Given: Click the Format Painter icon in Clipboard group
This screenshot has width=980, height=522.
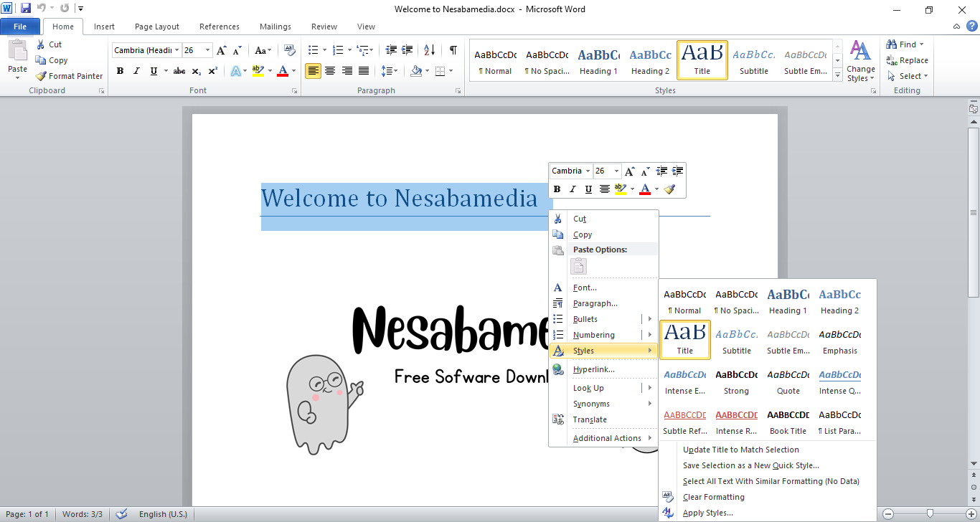Looking at the screenshot, I should tap(42, 76).
